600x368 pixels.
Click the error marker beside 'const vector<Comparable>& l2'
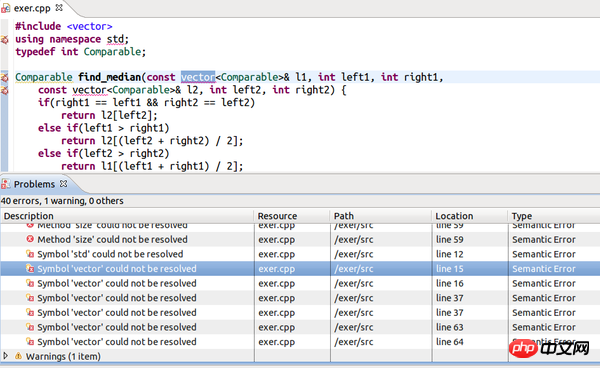pos(5,91)
